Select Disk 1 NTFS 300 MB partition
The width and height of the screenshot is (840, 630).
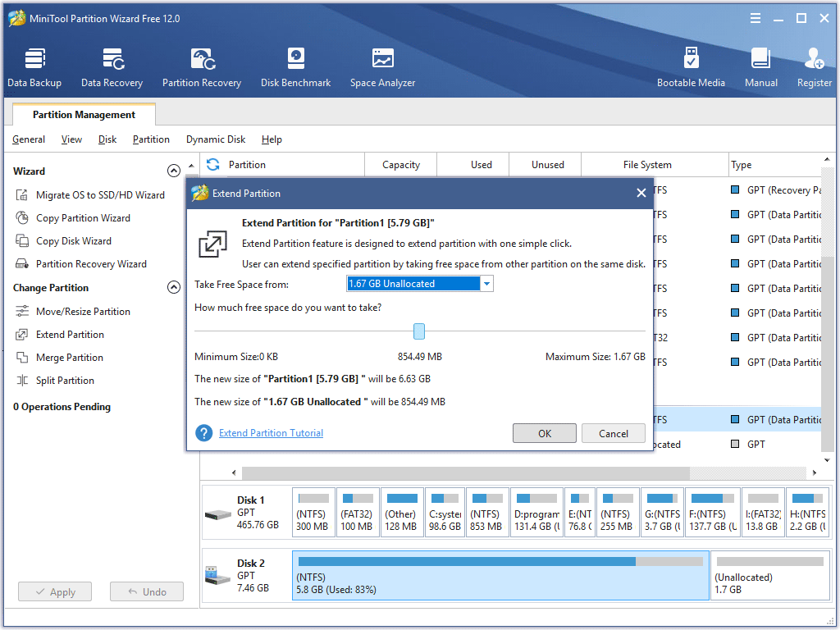tap(314, 514)
